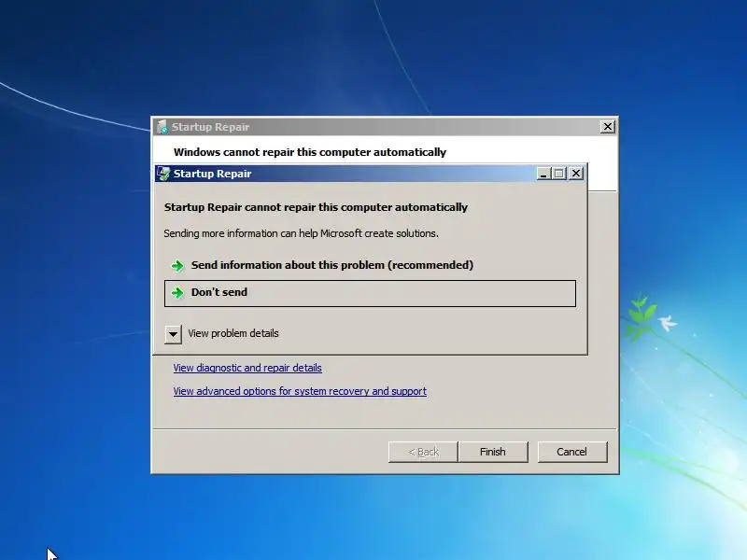
Task: Click the Cancel button
Action: pos(572,452)
